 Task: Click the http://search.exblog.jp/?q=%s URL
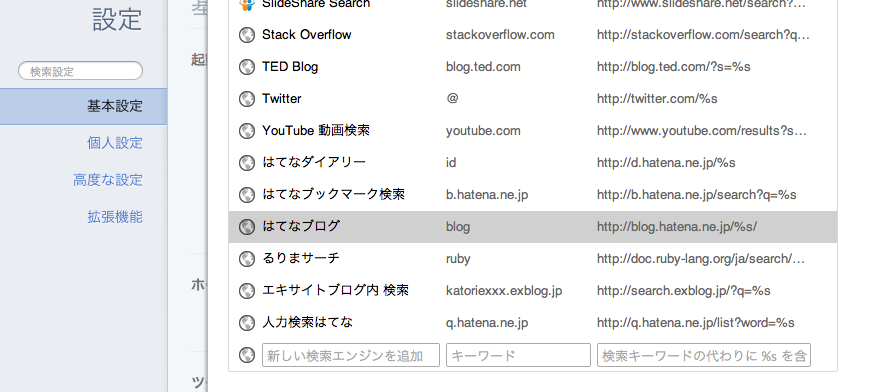click(x=684, y=291)
